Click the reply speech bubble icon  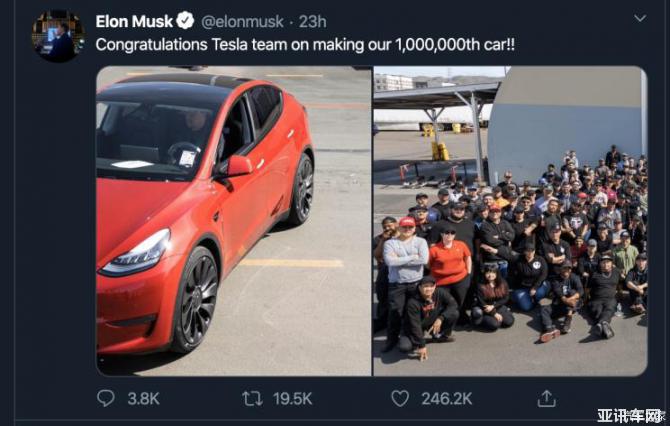106,398
